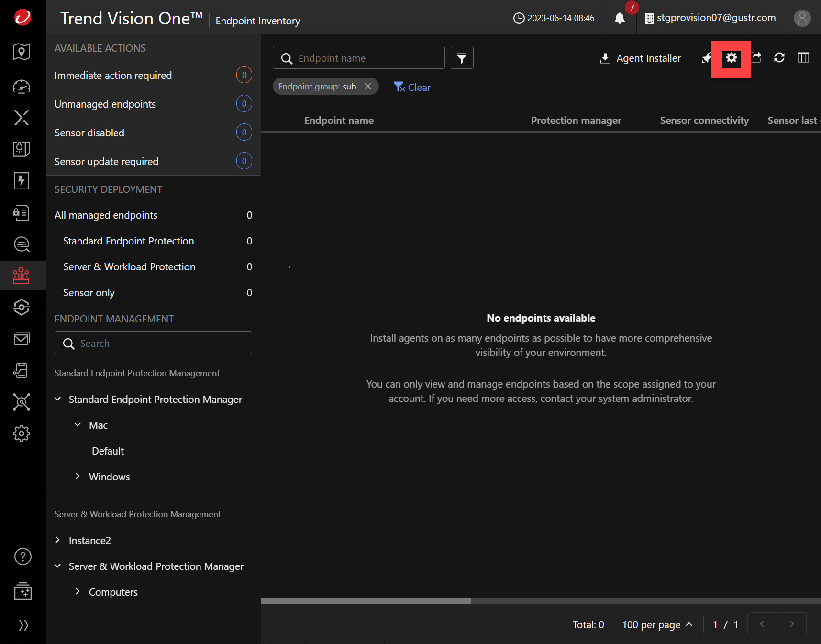Screen dimensions: 821x644
Task: Open the column customization icon
Action: 803,58
